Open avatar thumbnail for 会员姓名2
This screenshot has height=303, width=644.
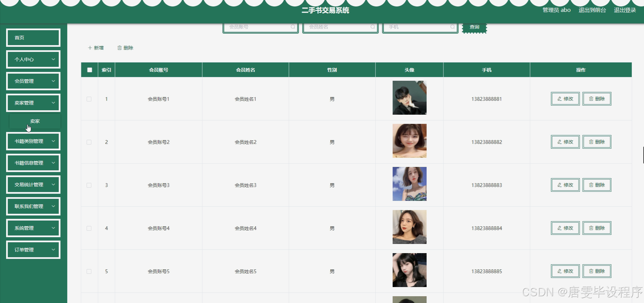coord(410,141)
